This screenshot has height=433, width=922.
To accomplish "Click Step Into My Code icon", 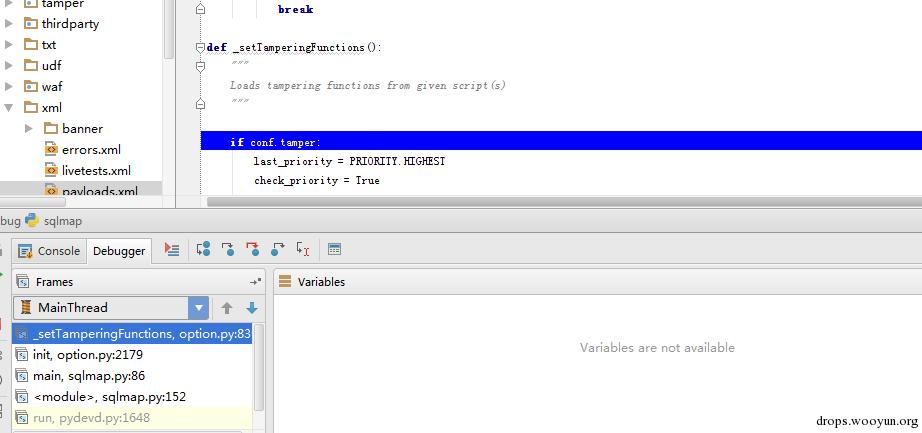I will coord(252,250).
